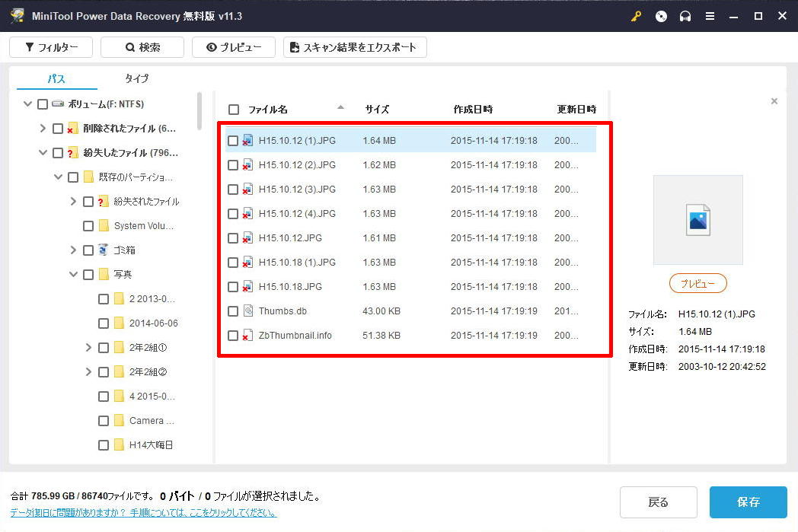Check the 写真 folder checkbox
The image size is (798, 532).
[x=88, y=274]
